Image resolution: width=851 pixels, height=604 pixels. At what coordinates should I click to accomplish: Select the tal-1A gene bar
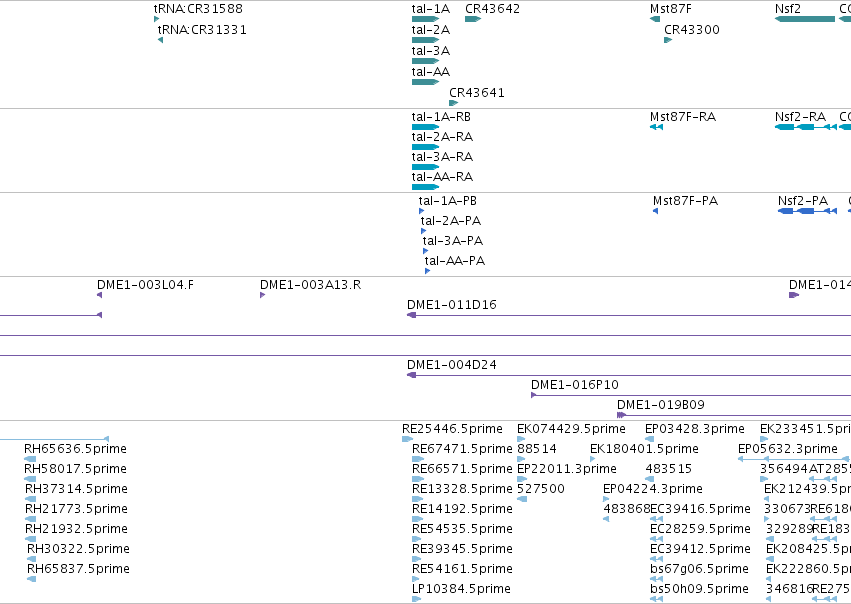[x=426, y=19]
